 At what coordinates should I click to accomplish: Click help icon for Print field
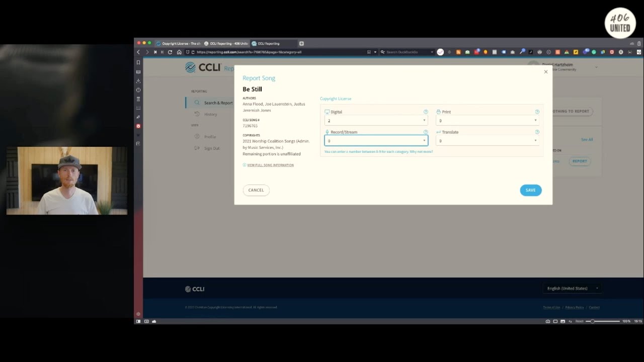pos(537,112)
